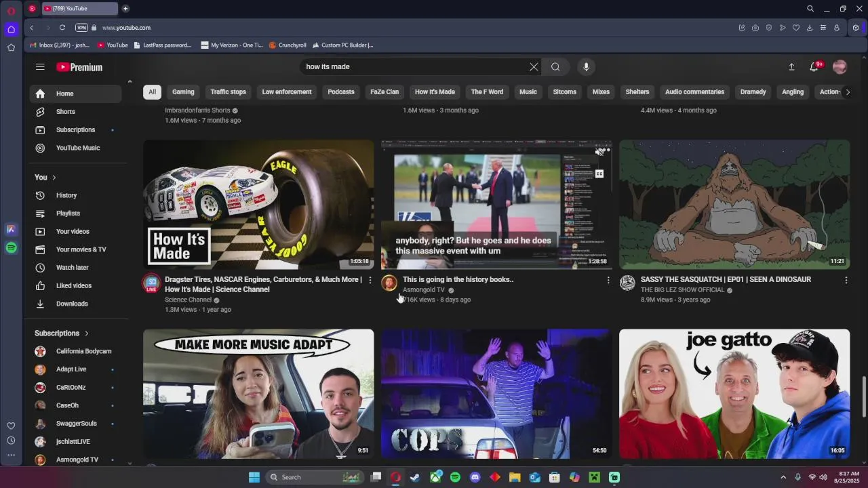Open the California Bodycam channel

click(75, 351)
